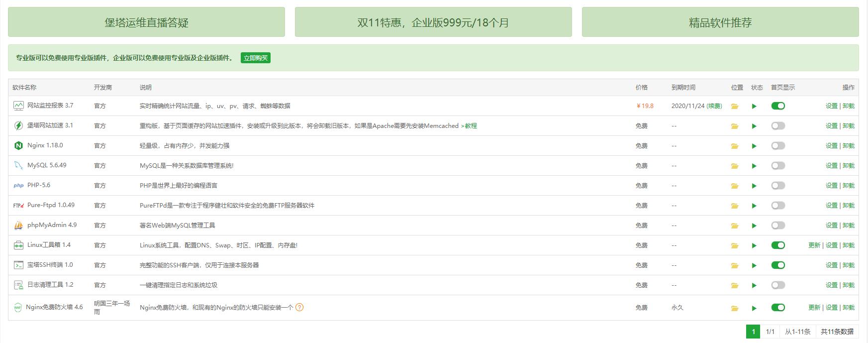The height and width of the screenshot is (343, 868).
Task: Open the 精品软件推荐 banner
Action: point(720,22)
